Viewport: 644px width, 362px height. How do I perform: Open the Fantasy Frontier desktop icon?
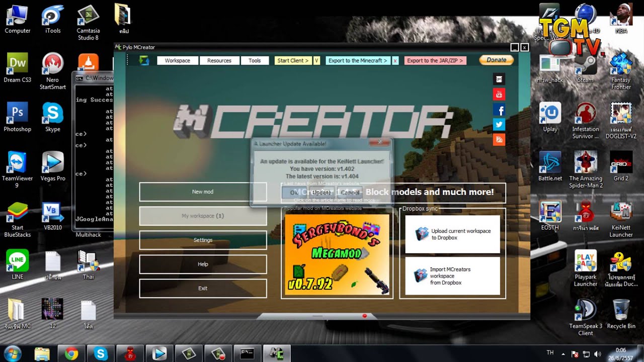click(x=621, y=71)
